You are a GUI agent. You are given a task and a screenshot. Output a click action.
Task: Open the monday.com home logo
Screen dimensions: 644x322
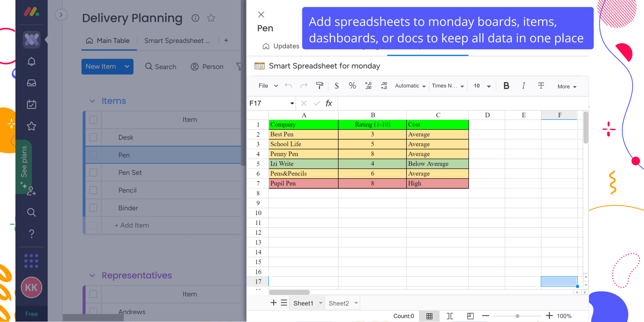pos(32,12)
